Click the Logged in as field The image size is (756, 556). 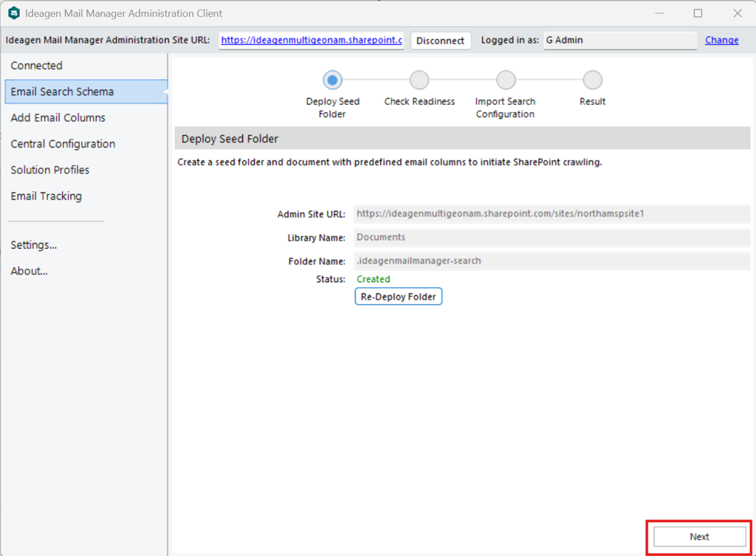tap(620, 41)
